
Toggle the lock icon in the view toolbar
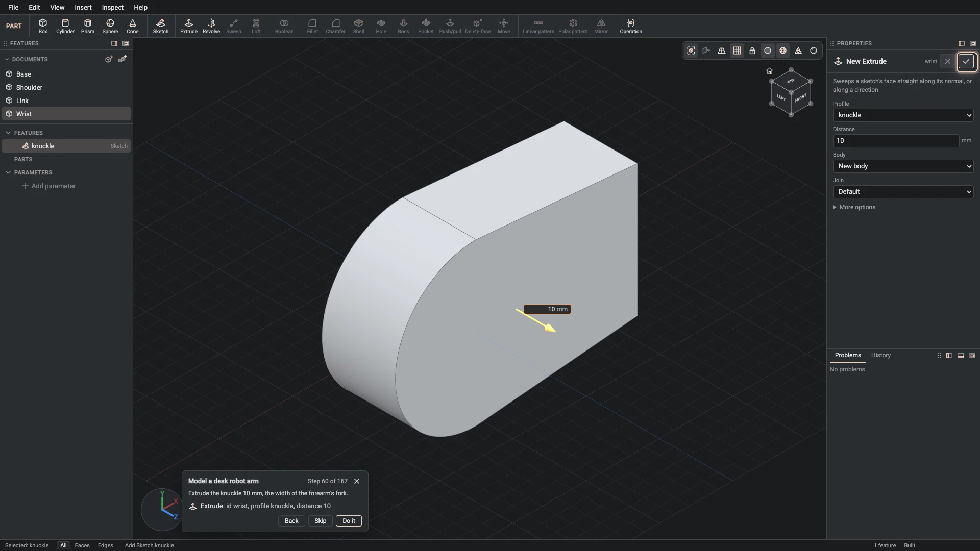(x=752, y=51)
